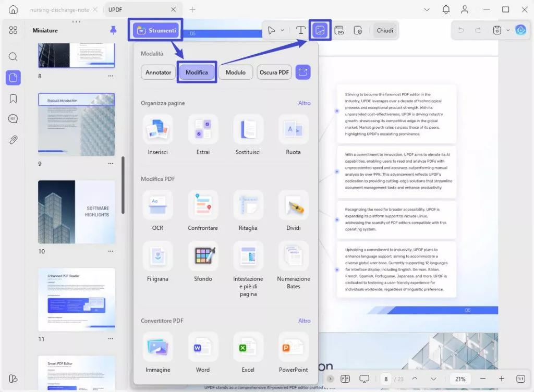Zoom in with the plus button
Screen dimensions: 534x392
[502, 379]
